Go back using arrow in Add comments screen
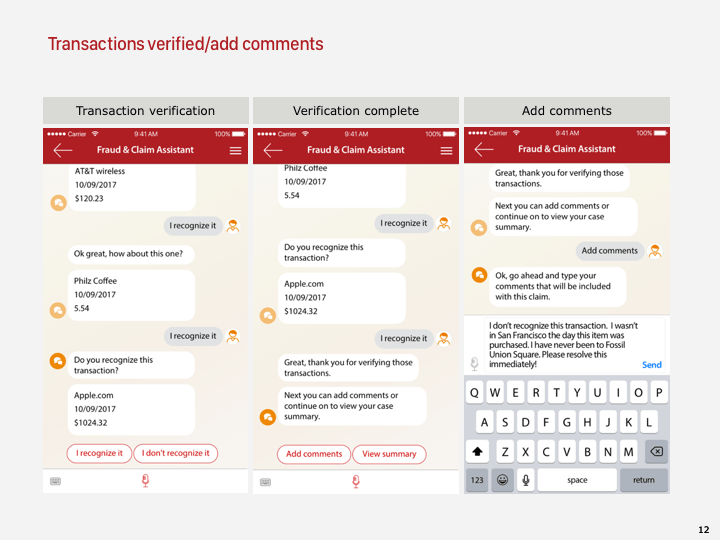The image size is (720, 540). [484, 149]
